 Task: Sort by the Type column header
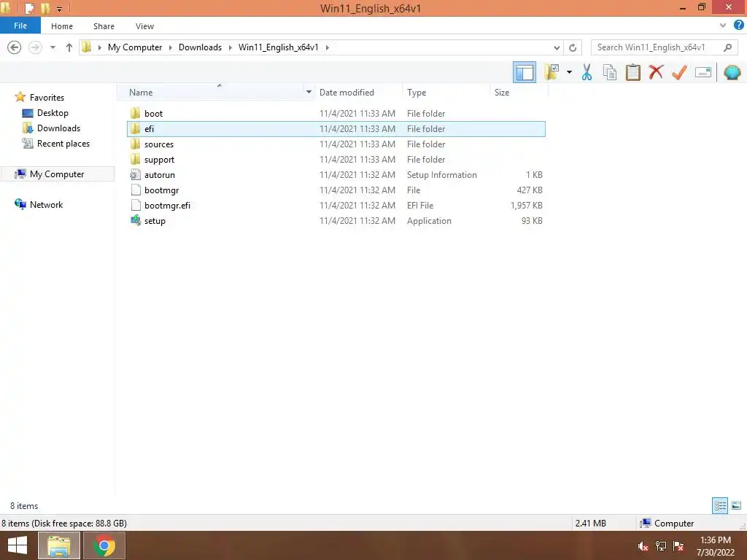click(446, 93)
